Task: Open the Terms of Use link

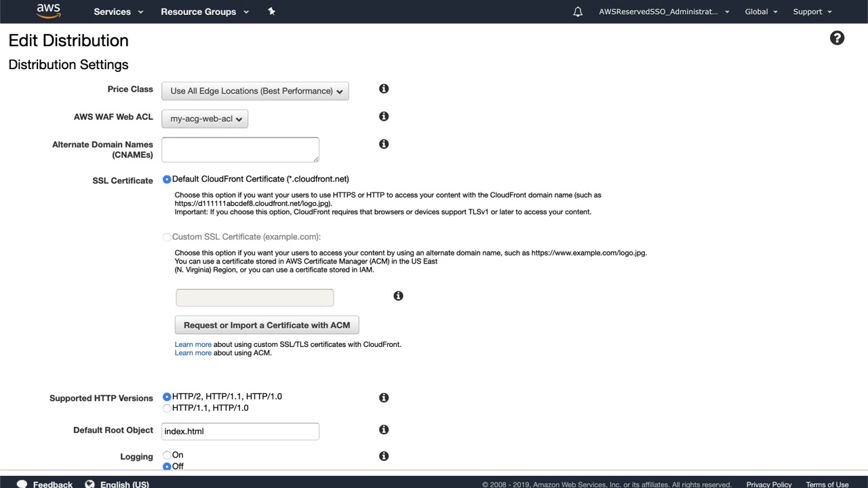Action: [x=827, y=485]
